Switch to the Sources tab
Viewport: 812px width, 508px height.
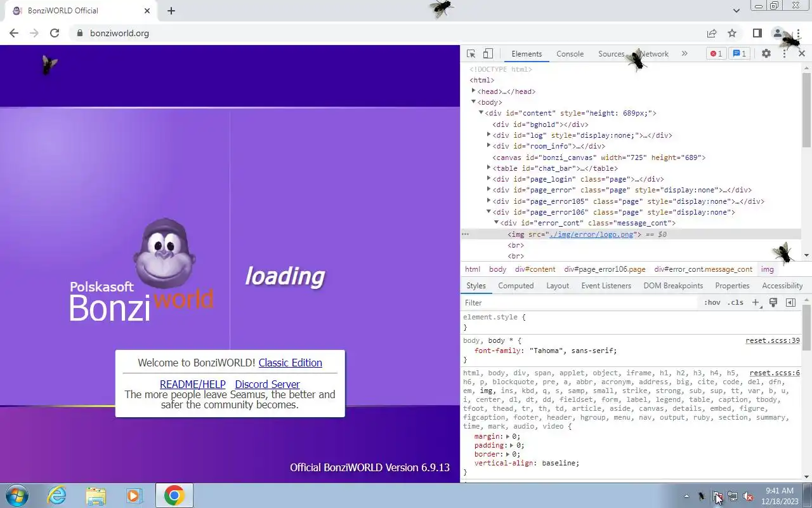612,54
